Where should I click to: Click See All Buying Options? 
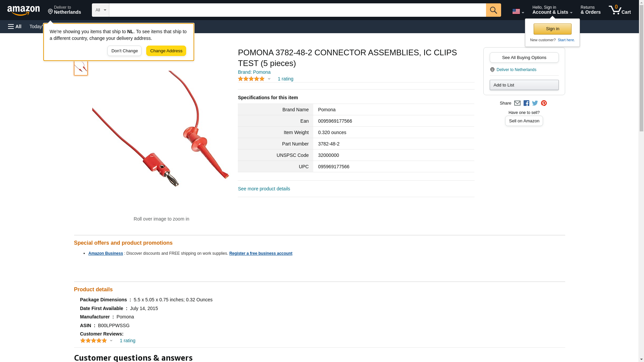coord(524,57)
